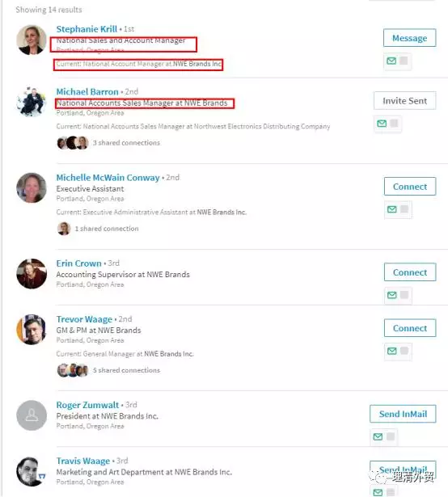
Task: Open the shared connections avatars under Michael Barron
Action: point(73,143)
